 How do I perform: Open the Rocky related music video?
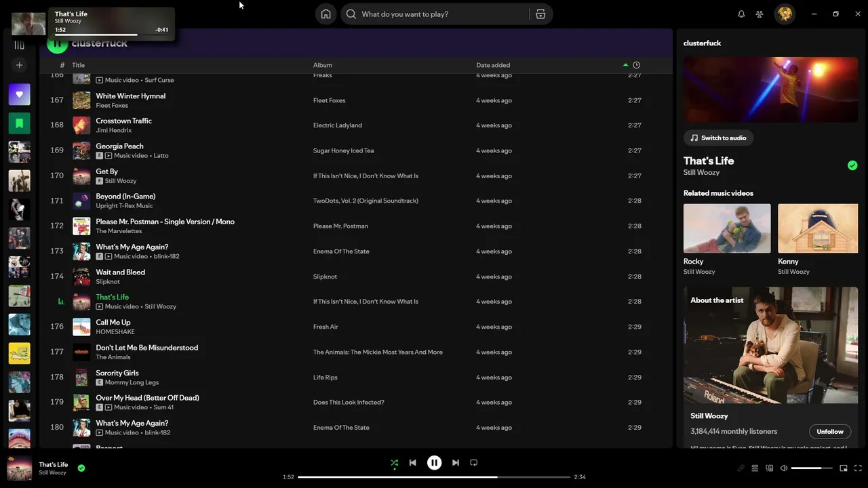pos(727,228)
